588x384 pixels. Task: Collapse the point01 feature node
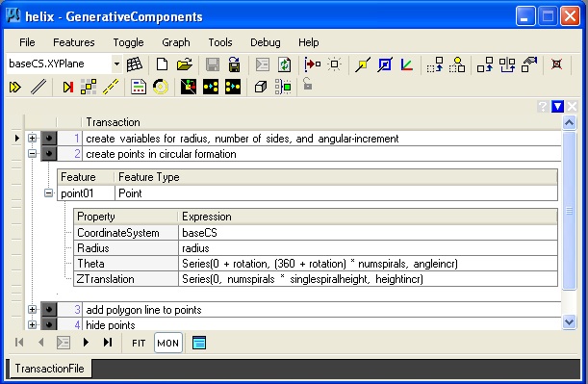[48, 193]
